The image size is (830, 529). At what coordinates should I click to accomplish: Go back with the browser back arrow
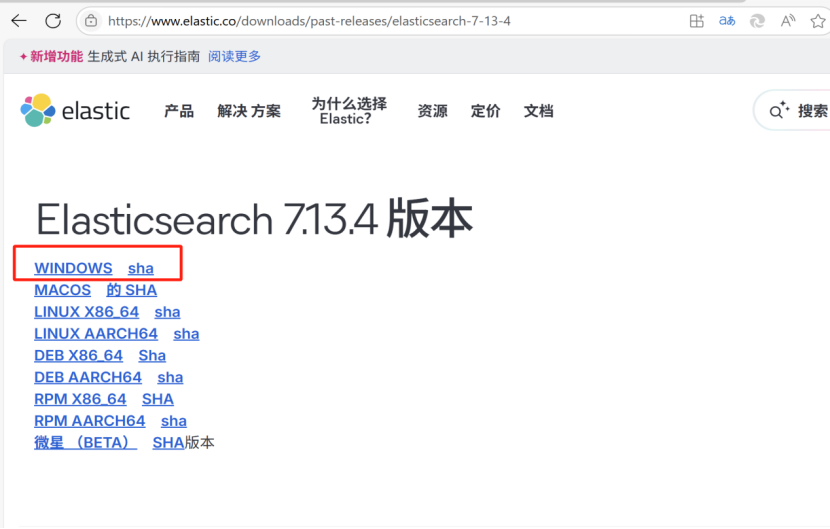19,21
